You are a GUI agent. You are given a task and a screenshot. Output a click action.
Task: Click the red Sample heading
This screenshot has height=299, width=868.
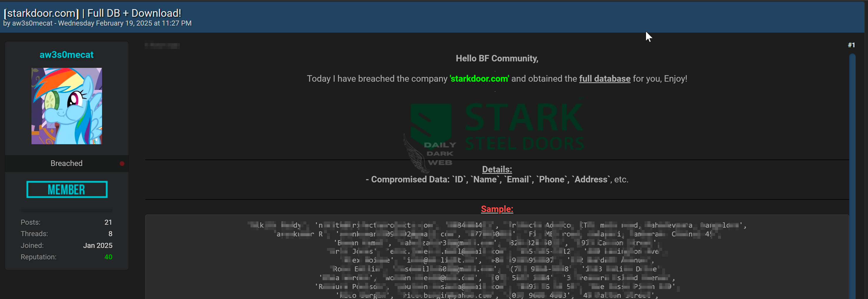[497, 209]
